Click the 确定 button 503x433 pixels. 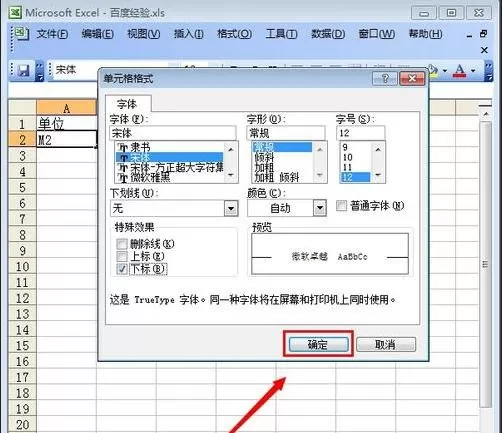coord(319,344)
